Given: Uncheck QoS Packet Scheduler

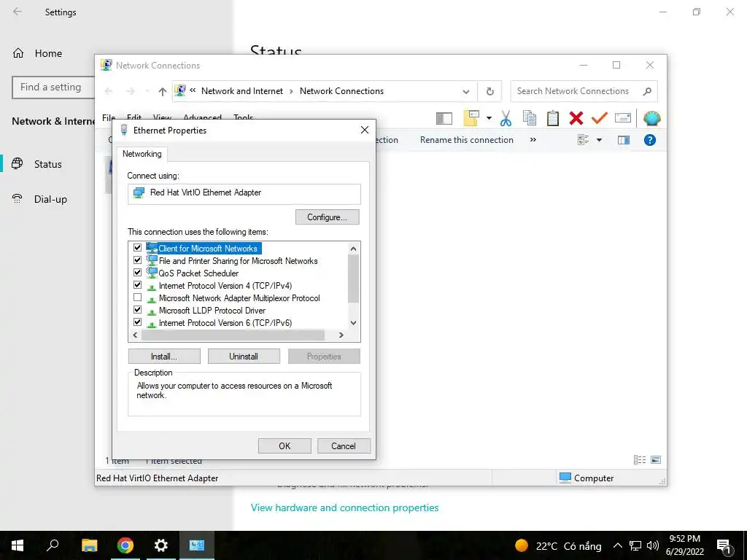Looking at the screenshot, I should tap(138, 273).
